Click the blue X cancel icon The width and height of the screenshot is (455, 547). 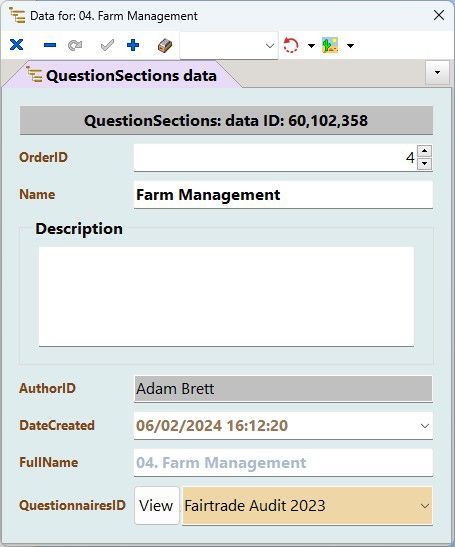16,45
